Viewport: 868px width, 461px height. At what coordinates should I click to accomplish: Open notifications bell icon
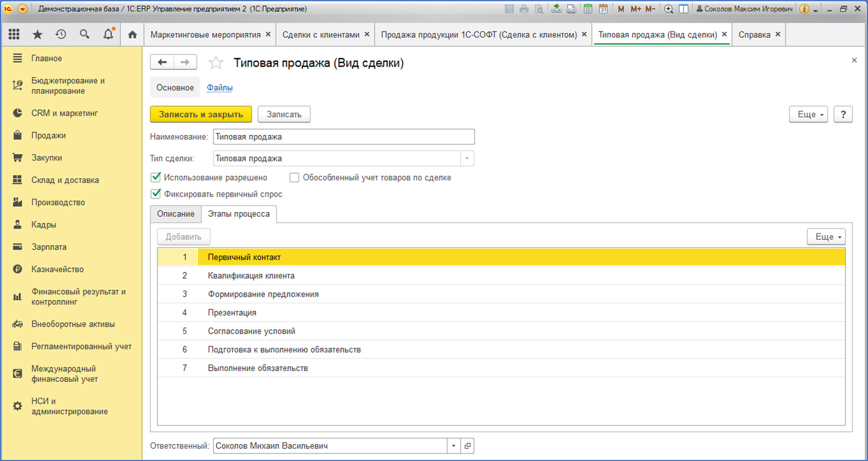[x=109, y=34]
